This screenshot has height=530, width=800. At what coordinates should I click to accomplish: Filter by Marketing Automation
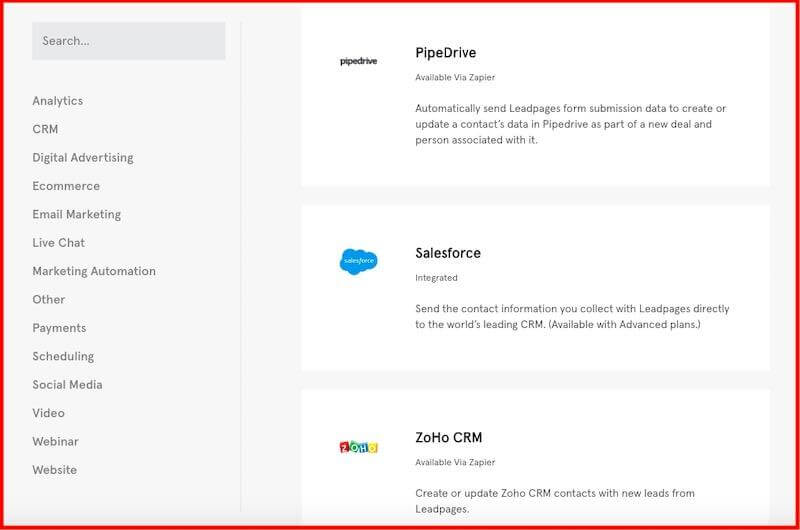(94, 271)
